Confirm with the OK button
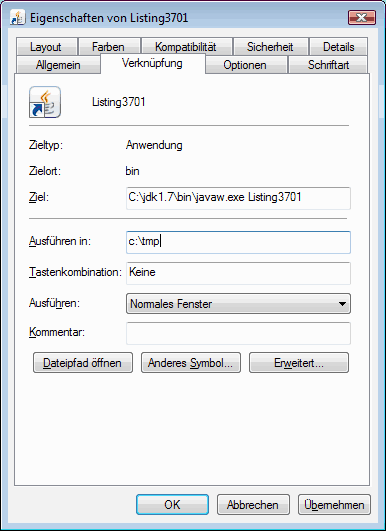The width and height of the screenshot is (386, 531). pos(172,505)
